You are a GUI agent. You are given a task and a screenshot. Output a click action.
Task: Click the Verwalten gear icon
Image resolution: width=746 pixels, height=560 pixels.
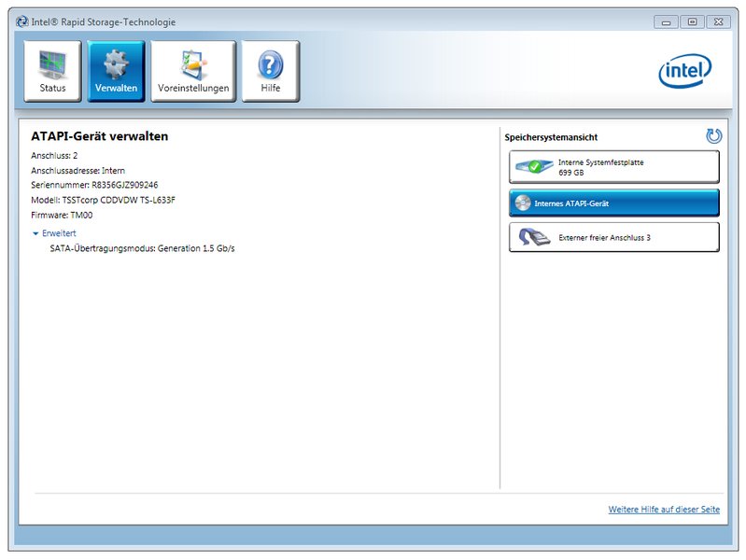coord(116,63)
